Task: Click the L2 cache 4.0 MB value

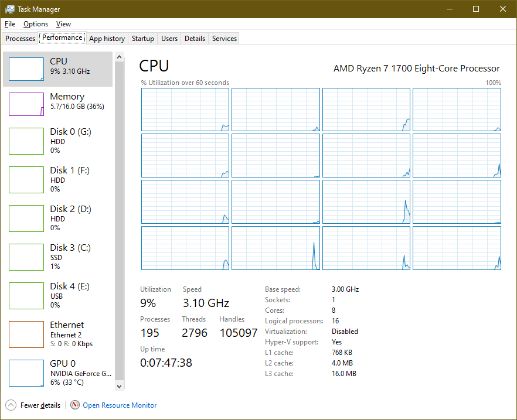Action: [342, 363]
